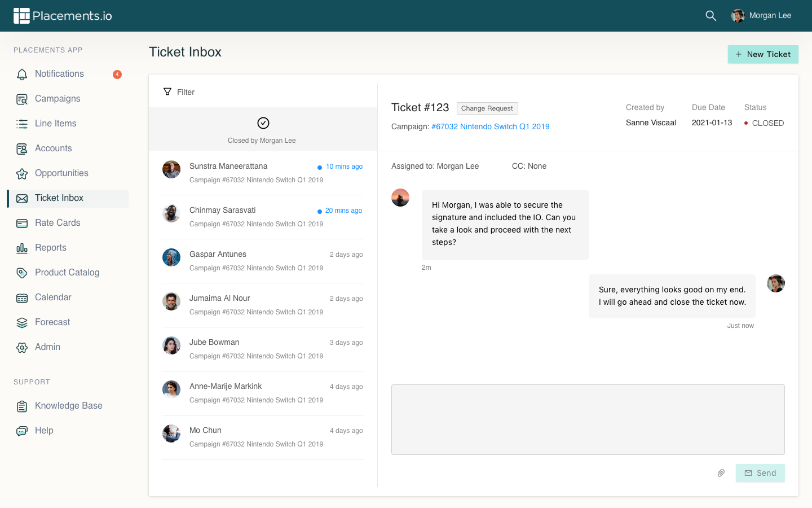Viewport: 812px width, 508px height.
Task: Click the Closed by Morgan Lee checkmark
Action: 263,123
